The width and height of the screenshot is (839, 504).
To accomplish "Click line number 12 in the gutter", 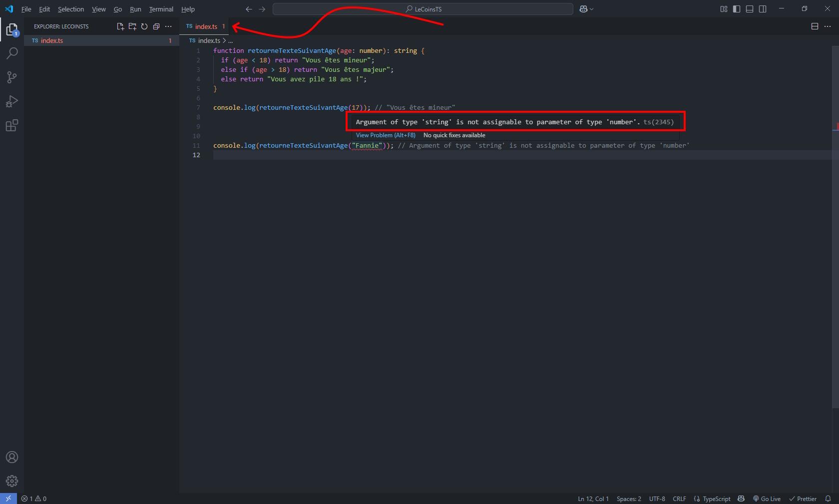I will [196, 155].
